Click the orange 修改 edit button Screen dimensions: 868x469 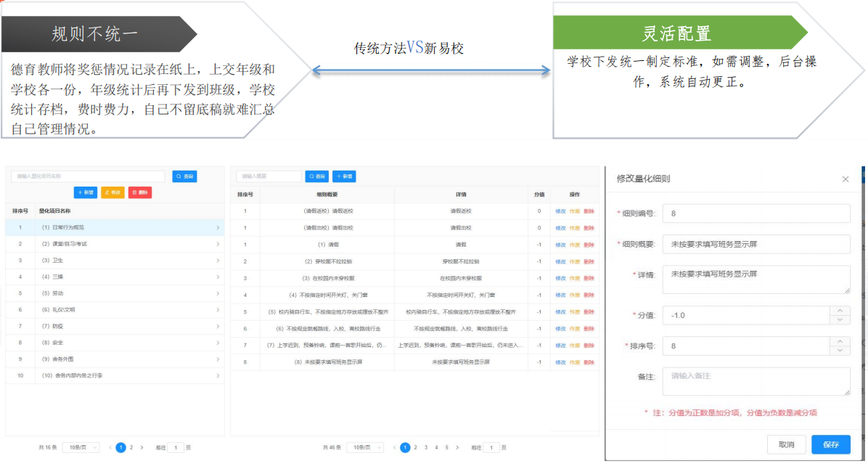pyautogui.click(x=112, y=192)
